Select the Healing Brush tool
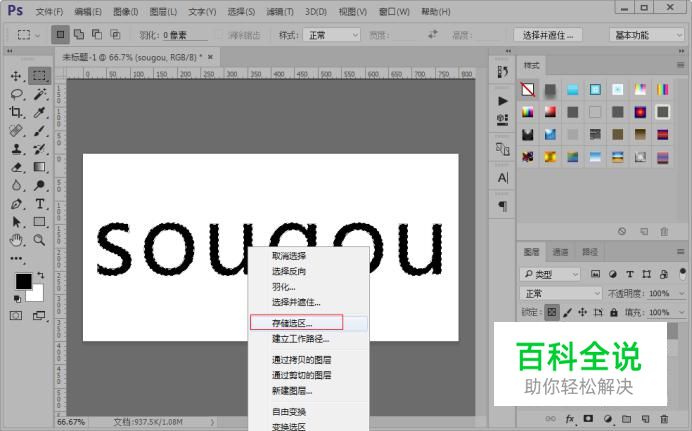692x431 pixels. tap(16, 131)
